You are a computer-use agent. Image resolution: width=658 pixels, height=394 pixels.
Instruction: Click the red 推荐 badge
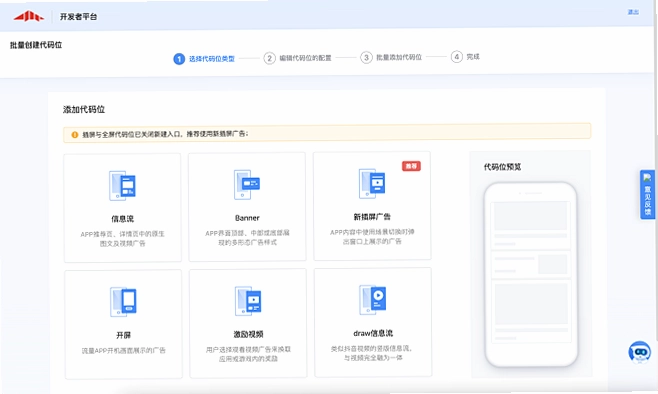pyautogui.click(x=411, y=166)
